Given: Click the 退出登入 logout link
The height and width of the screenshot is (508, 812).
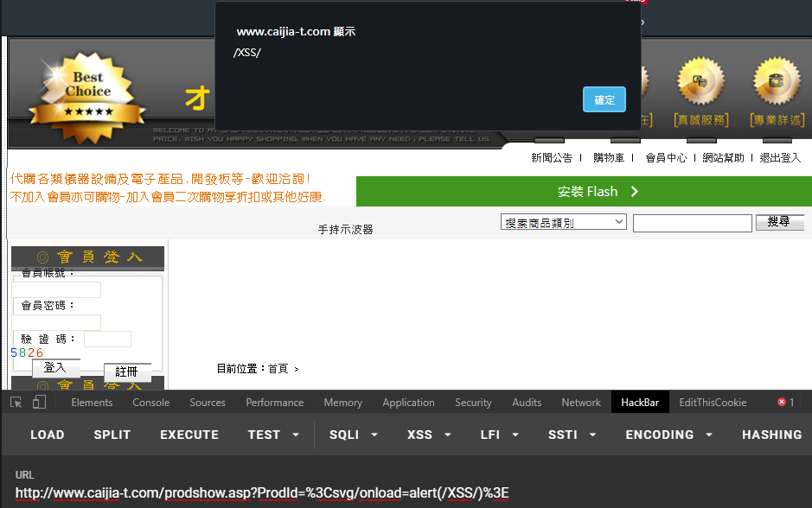Looking at the screenshot, I should click(780, 158).
